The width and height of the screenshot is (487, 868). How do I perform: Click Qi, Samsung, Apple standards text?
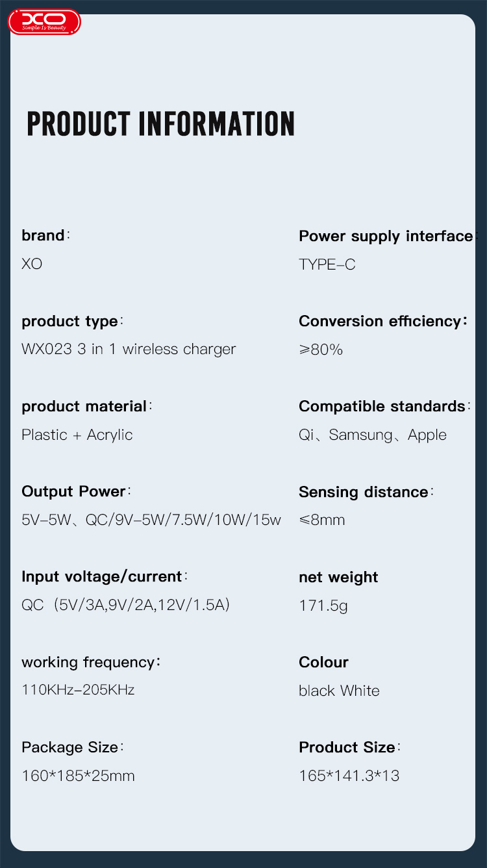[373, 435]
